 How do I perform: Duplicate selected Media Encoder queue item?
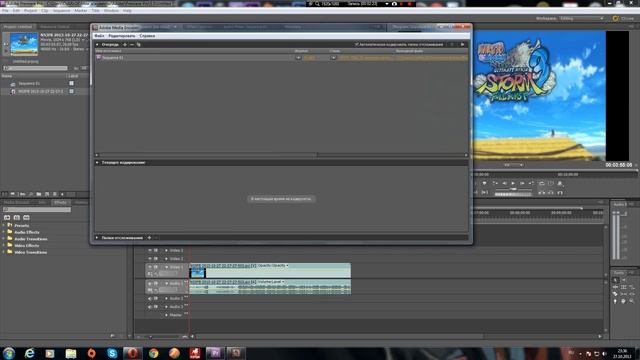click(139, 44)
